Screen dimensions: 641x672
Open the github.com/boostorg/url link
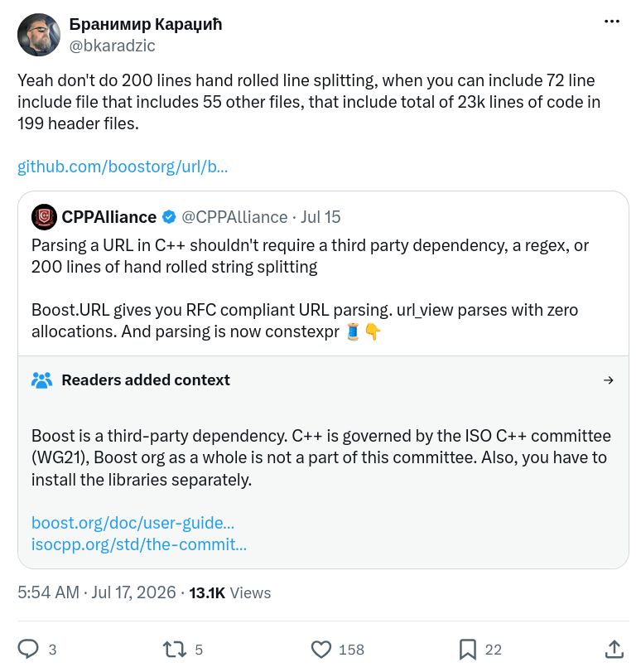pos(123,167)
